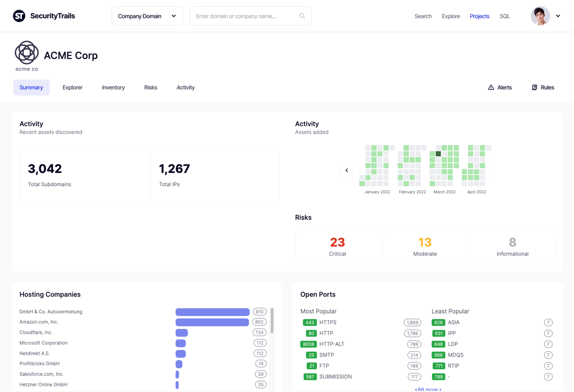Image resolution: width=574 pixels, height=392 pixels.
Task: Click the '+88 more' open ports link
Action: coord(428,390)
